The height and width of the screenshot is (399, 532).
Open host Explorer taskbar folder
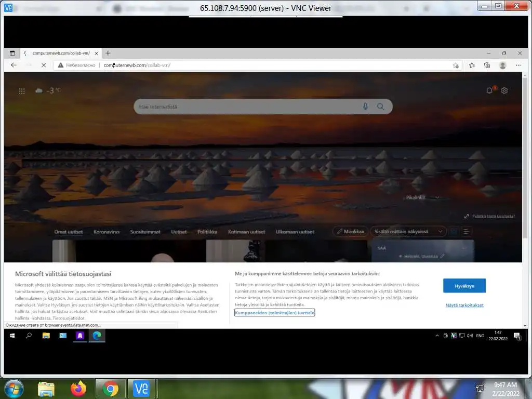pyautogui.click(x=46, y=389)
